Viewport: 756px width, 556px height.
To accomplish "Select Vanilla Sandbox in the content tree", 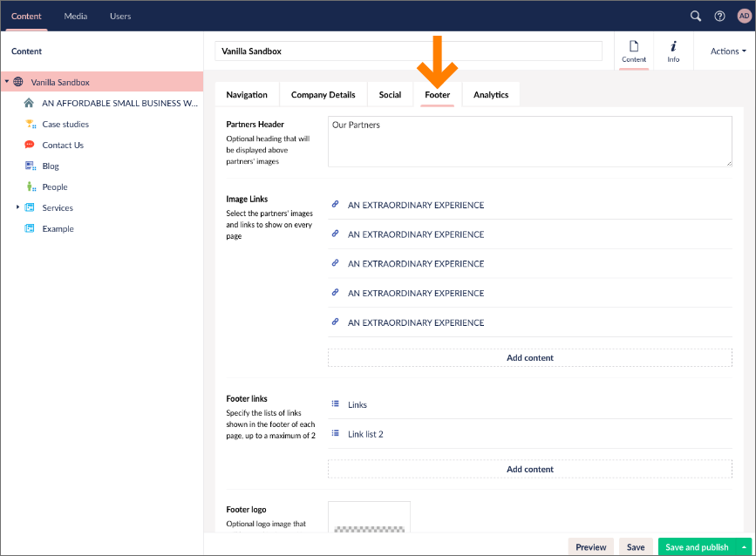I will (60, 82).
